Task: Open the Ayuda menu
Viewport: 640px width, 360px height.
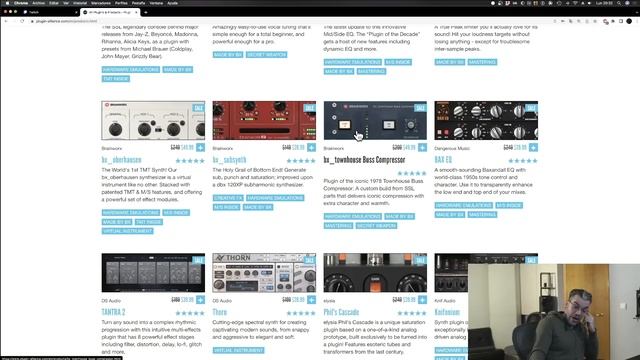Action: pos(173,3)
